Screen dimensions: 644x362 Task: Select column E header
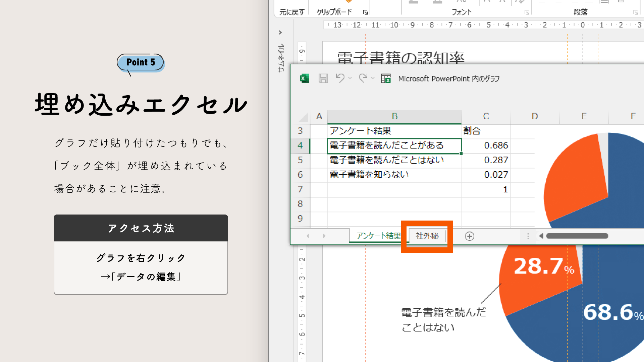pyautogui.click(x=584, y=116)
